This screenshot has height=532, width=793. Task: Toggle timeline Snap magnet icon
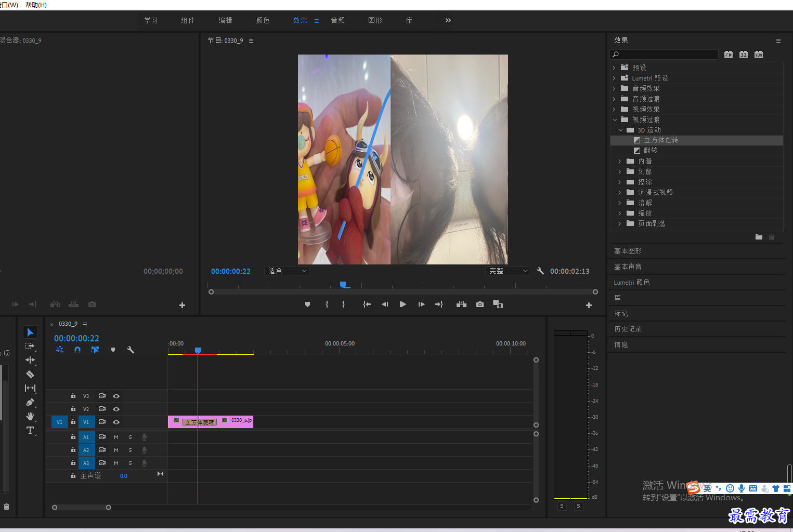pos(77,350)
